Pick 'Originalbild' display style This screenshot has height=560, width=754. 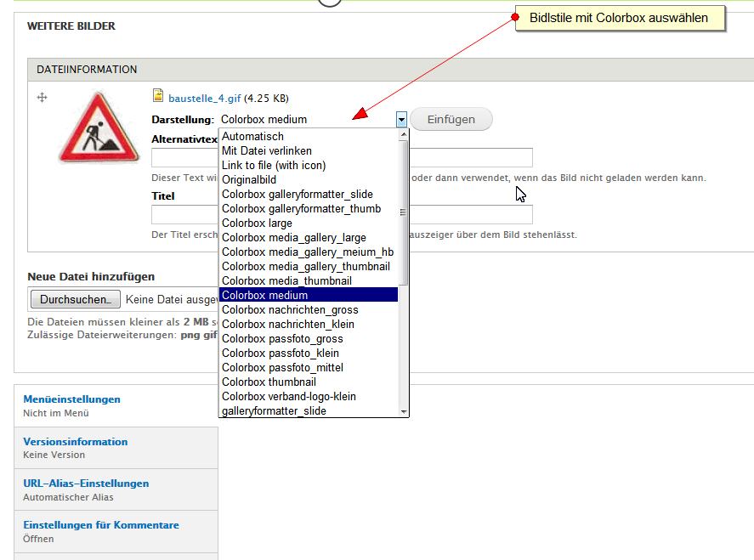(248, 179)
